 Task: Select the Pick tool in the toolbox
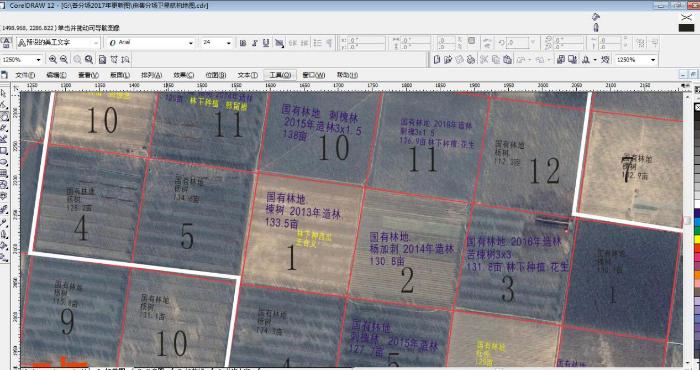coord(4,94)
